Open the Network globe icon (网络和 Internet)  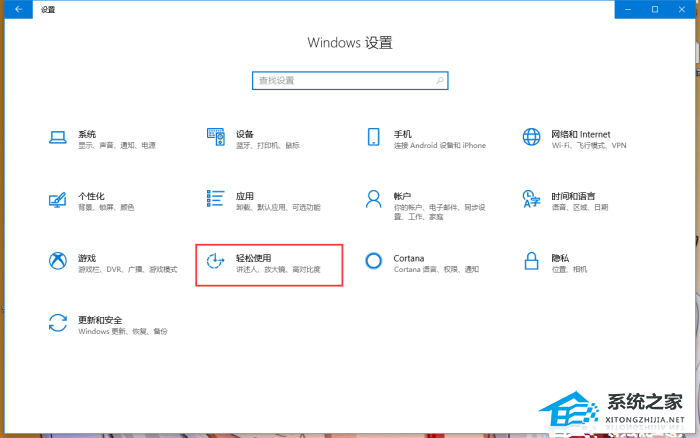531,137
